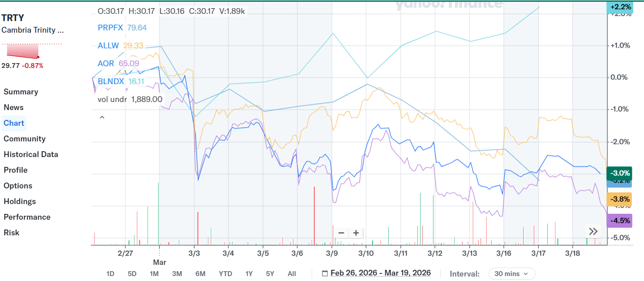Open the News section
This screenshot has width=644, height=281.
pos(13,107)
